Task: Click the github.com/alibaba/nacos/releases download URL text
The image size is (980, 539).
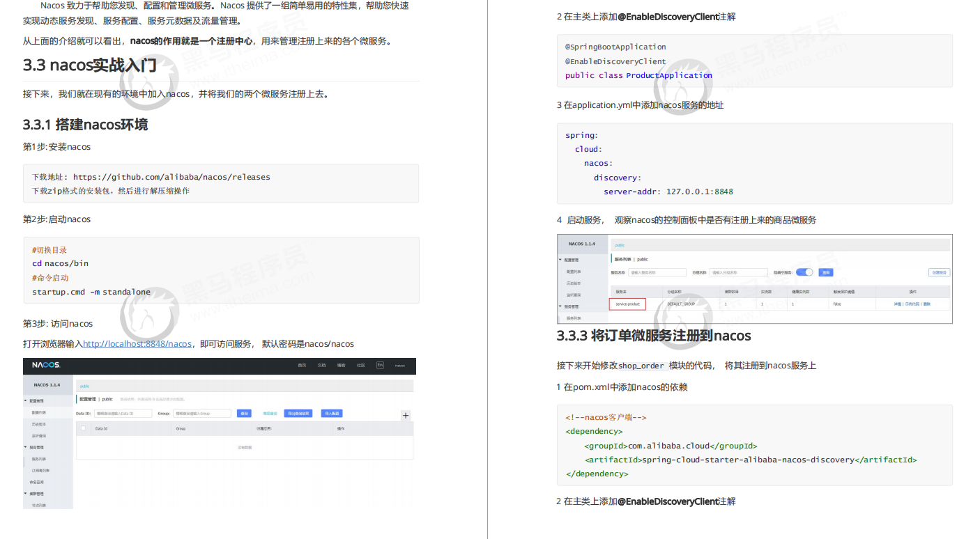Action: tap(171, 177)
